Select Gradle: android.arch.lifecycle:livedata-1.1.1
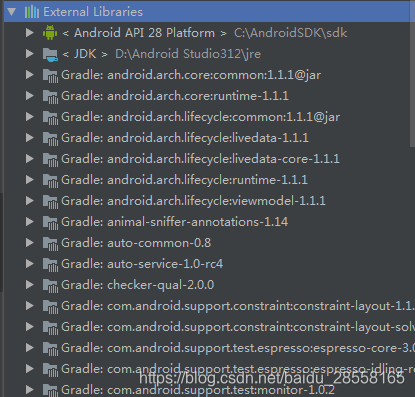Viewport: 415px width, 397px height. (x=185, y=138)
